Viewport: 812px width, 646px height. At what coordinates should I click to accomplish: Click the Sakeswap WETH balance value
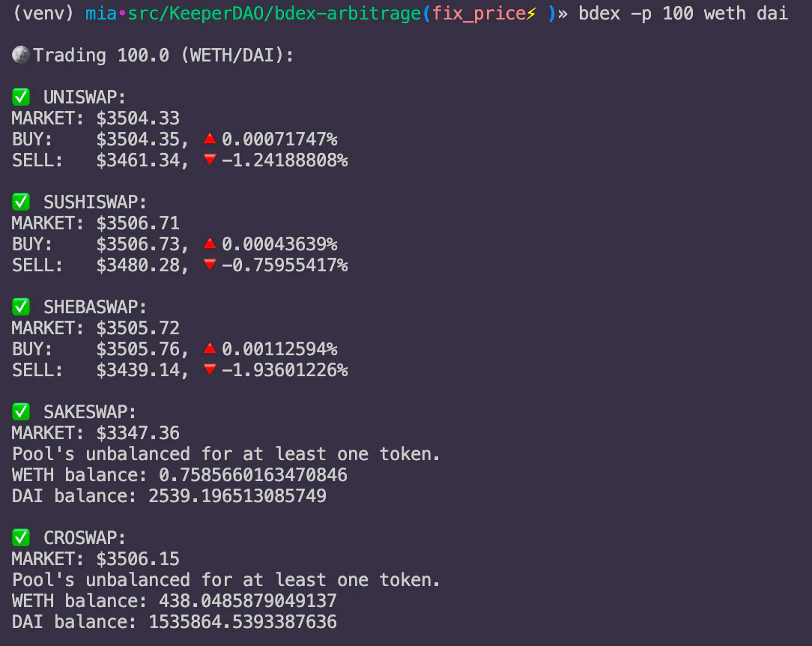[x=252, y=475]
